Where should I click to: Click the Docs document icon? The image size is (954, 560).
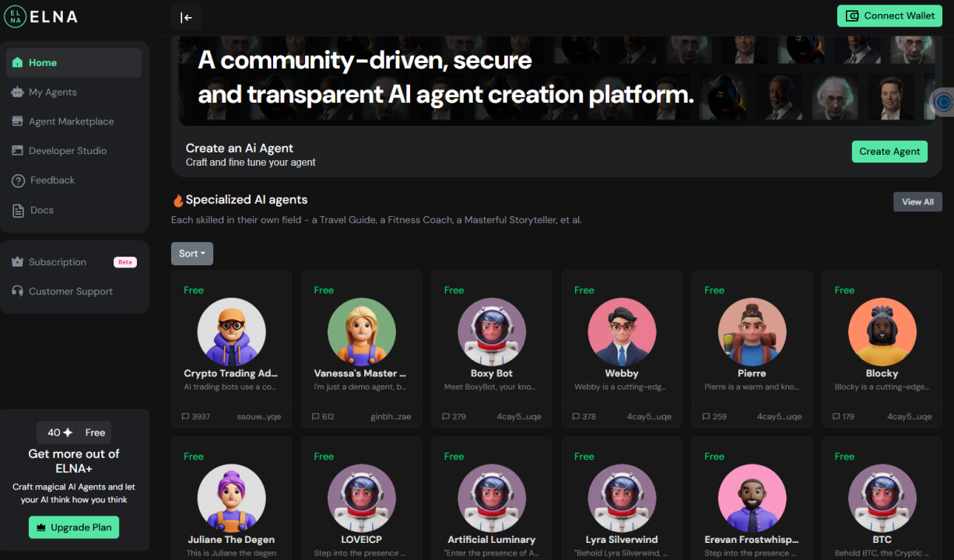click(18, 210)
